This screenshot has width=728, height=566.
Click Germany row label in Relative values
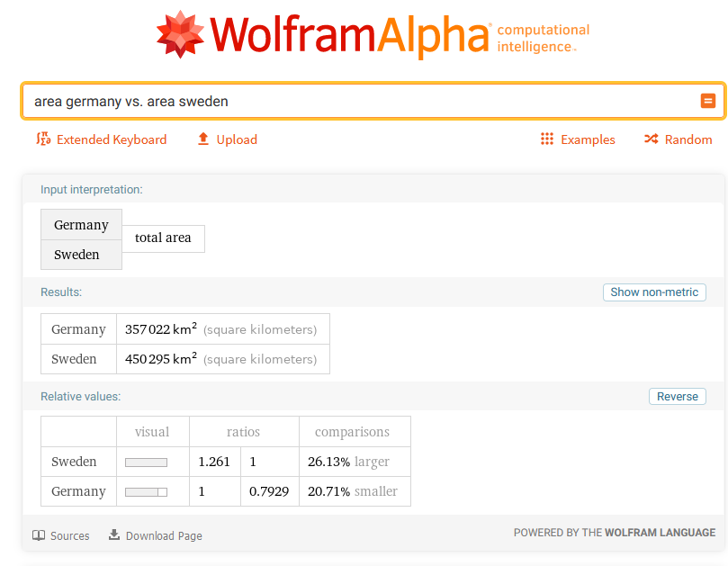(x=78, y=491)
